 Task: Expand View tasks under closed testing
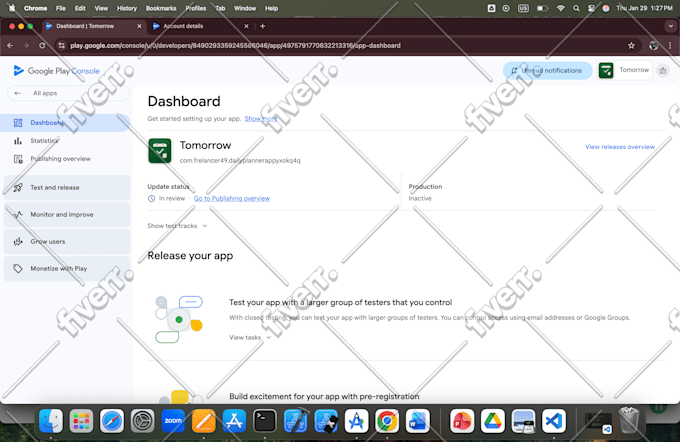[250, 337]
